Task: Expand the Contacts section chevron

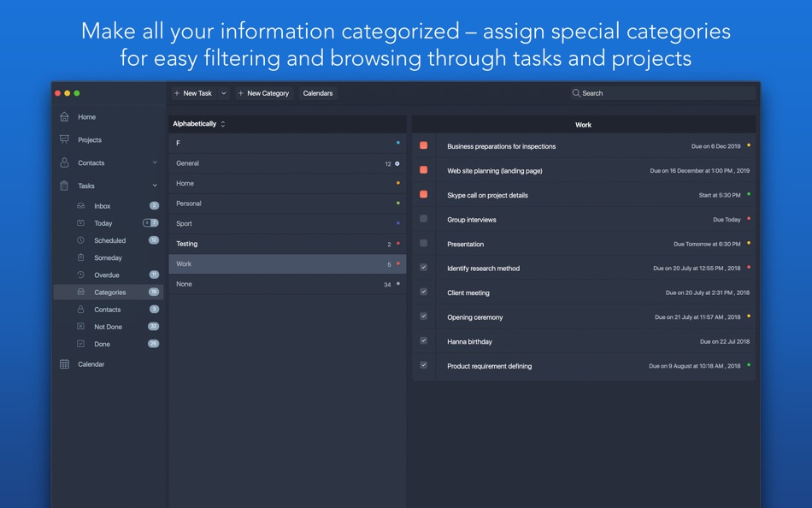Action: coord(155,162)
